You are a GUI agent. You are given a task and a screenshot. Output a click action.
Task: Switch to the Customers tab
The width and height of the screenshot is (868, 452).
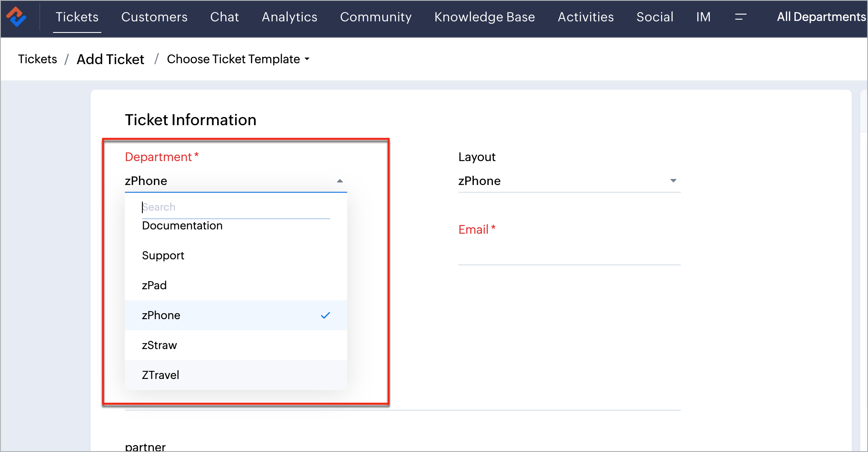154,17
